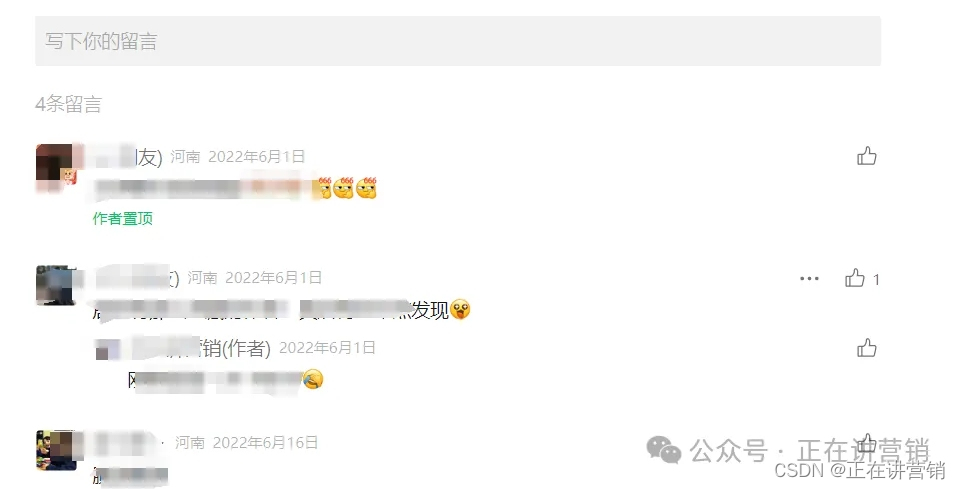
Task: Like the author's reply comment
Action: [866, 348]
